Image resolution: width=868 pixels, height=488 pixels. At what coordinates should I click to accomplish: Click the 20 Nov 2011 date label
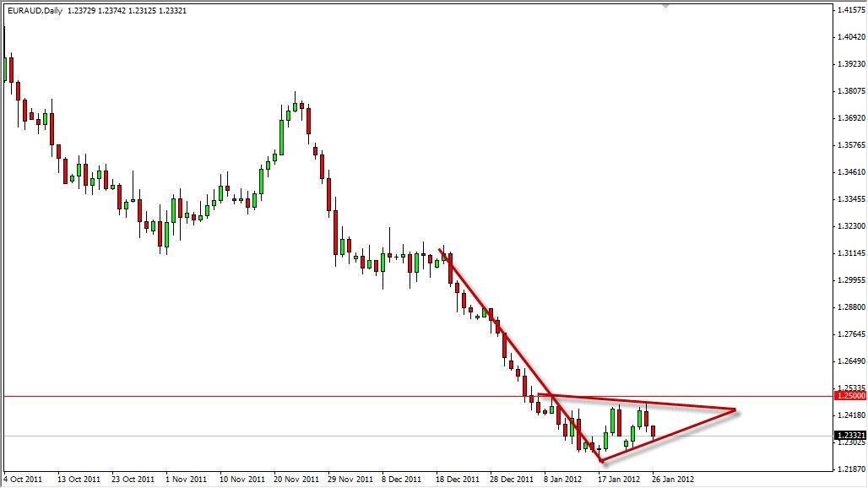pyautogui.click(x=296, y=480)
